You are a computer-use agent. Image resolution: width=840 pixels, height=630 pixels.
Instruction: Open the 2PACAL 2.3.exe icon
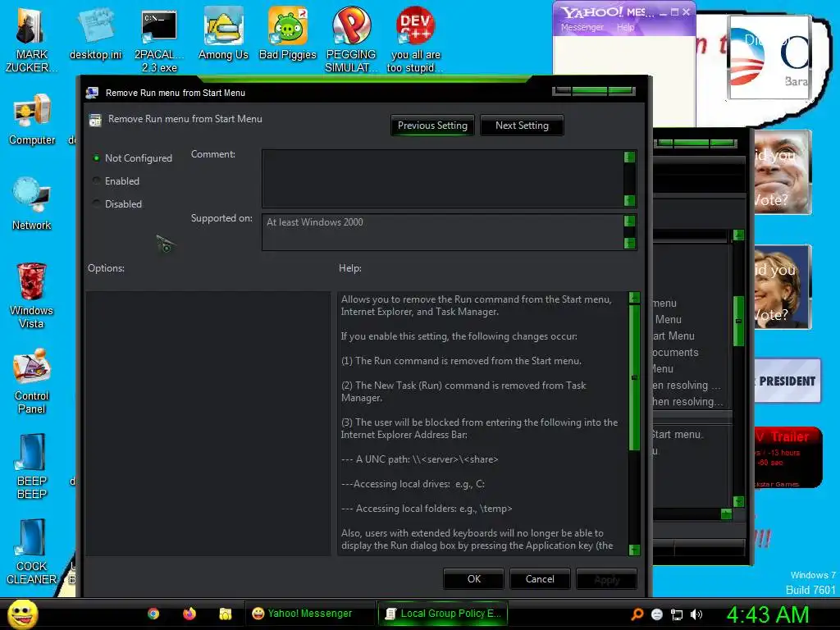(159, 40)
